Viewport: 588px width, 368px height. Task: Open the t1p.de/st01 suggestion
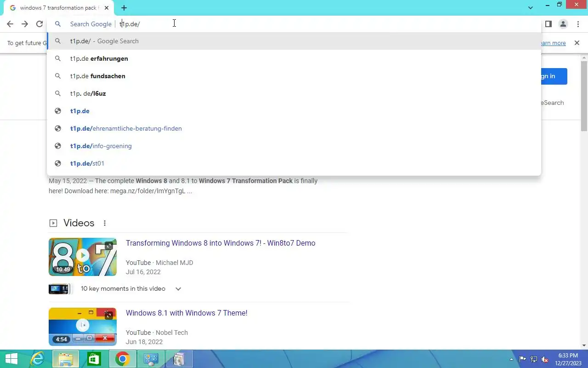[x=294, y=163]
